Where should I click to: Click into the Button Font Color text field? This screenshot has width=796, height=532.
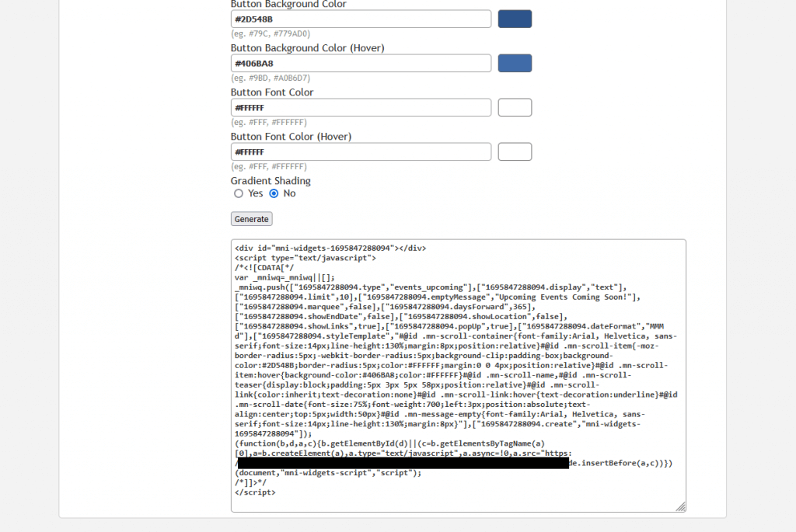tap(361, 107)
